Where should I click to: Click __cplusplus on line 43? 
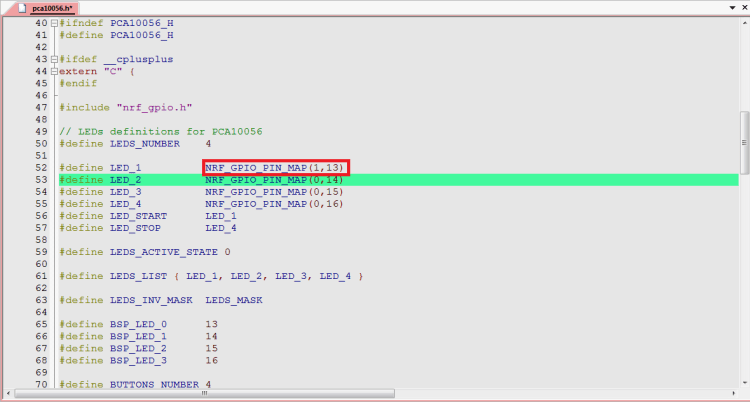click(138, 59)
